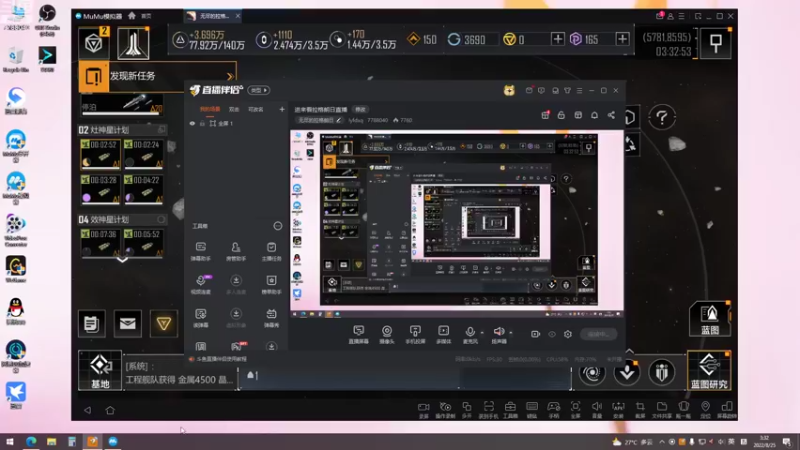This screenshot has height=450, width=800.
Task: Open the 蓝图研究 blueprint research button
Action: click(709, 370)
